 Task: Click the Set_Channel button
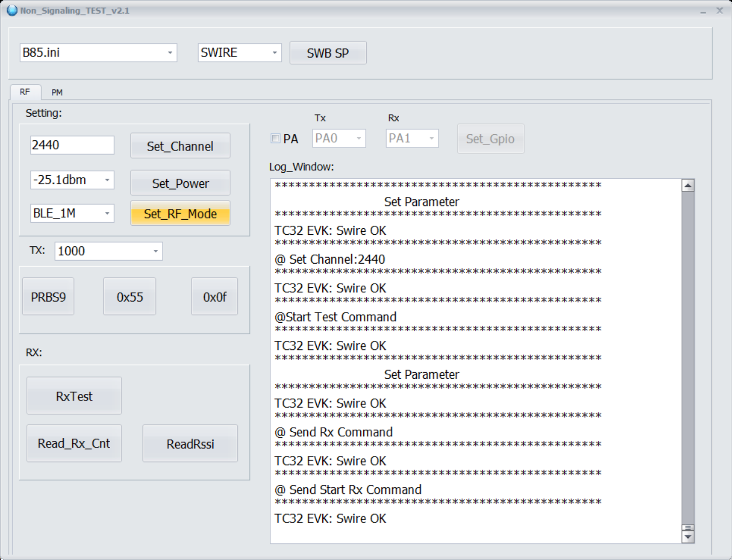coord(180,146)
